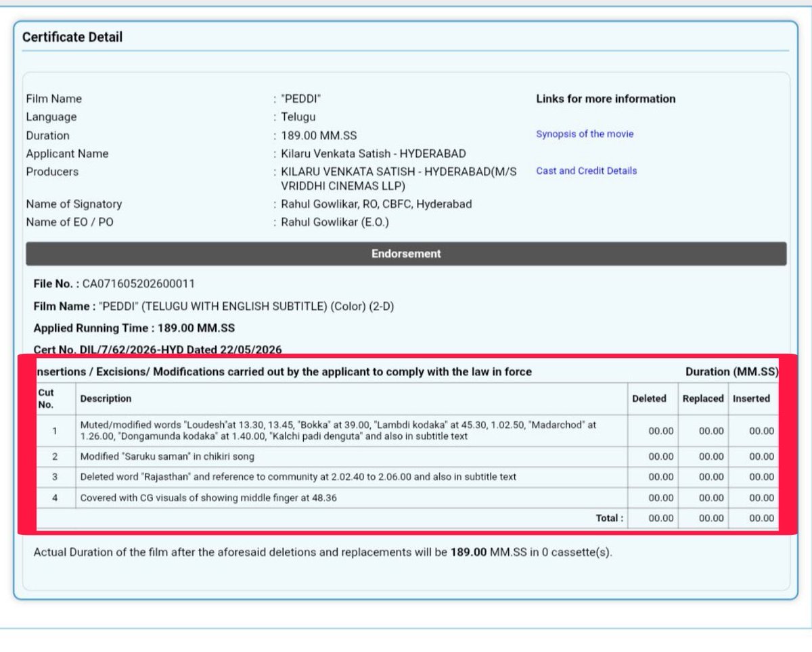The height and width of the screenshot is (652, 812).
Task: Select the CG visuals middle finger description
Action: (x=208, y=498)
